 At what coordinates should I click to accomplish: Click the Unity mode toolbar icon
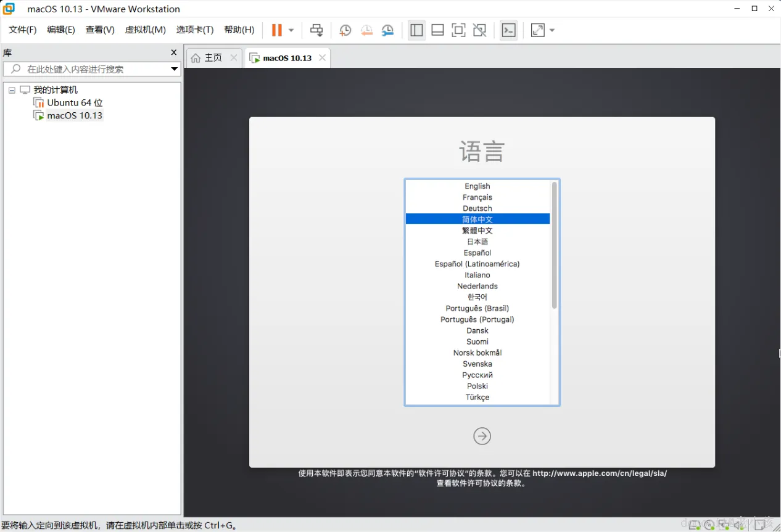click(x=479, y=30)
